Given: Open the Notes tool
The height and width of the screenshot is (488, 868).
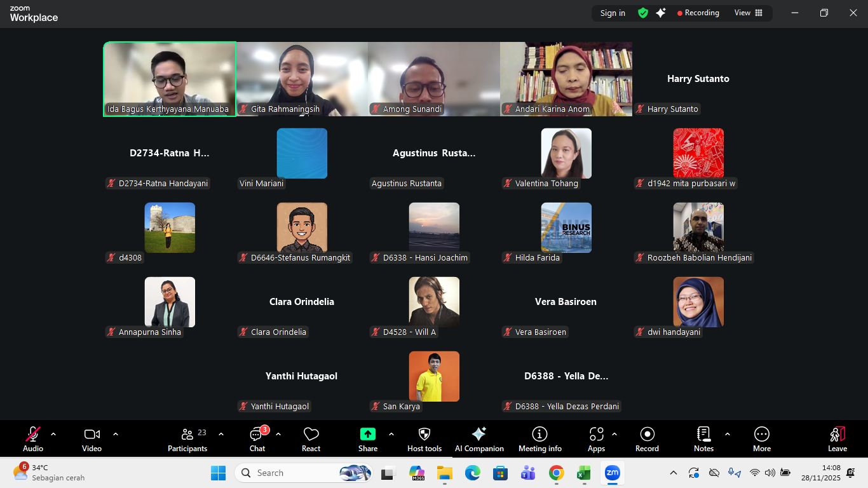Looking at the screenshot, I should tap(703, 439).
